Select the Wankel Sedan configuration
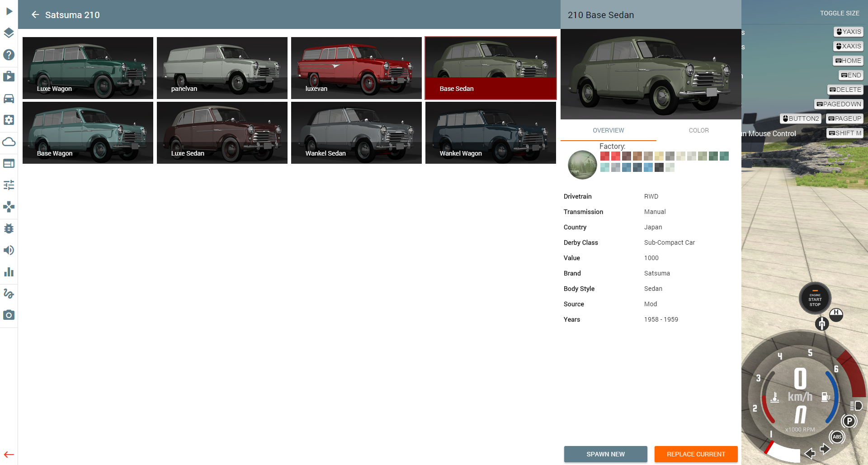Viewport: 868px width, 465px height. click(x=356, y=133)
